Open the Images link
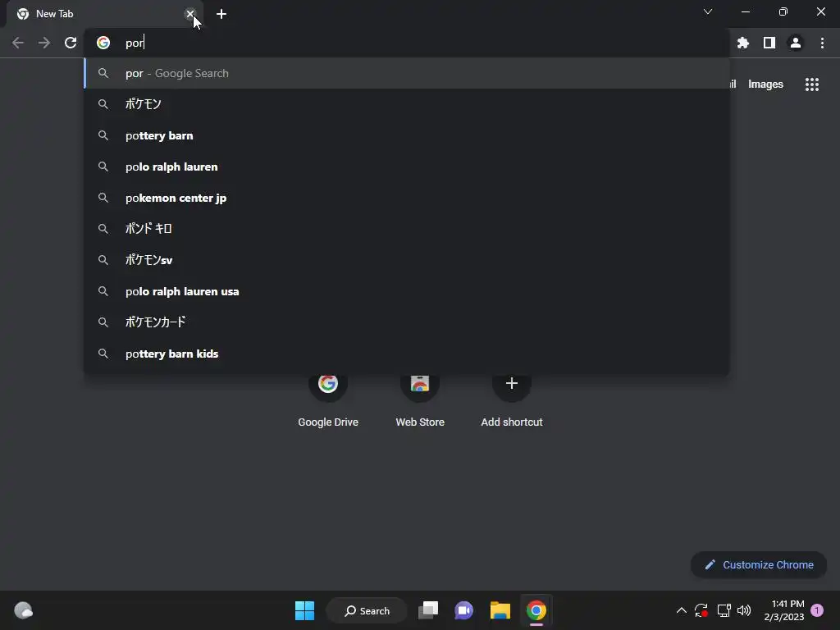Viewport: 840px width, 630px height. tap(765, 84)
